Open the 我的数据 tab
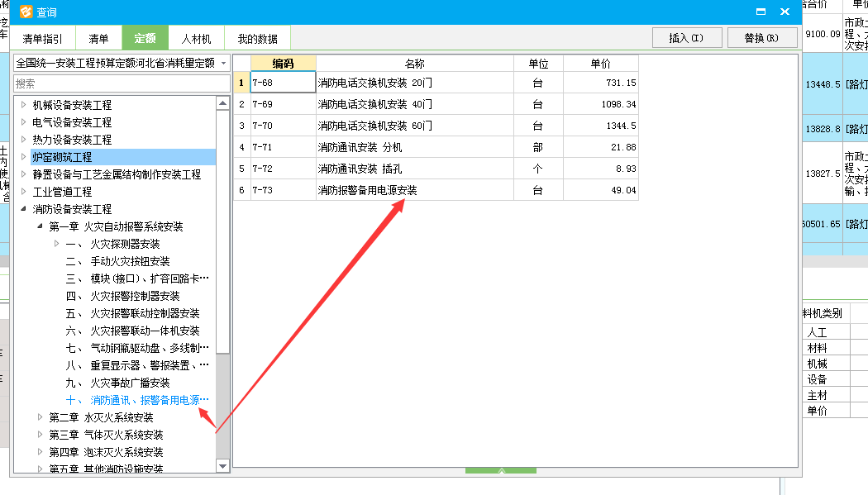Screen dimensions: 868x495 257,39
